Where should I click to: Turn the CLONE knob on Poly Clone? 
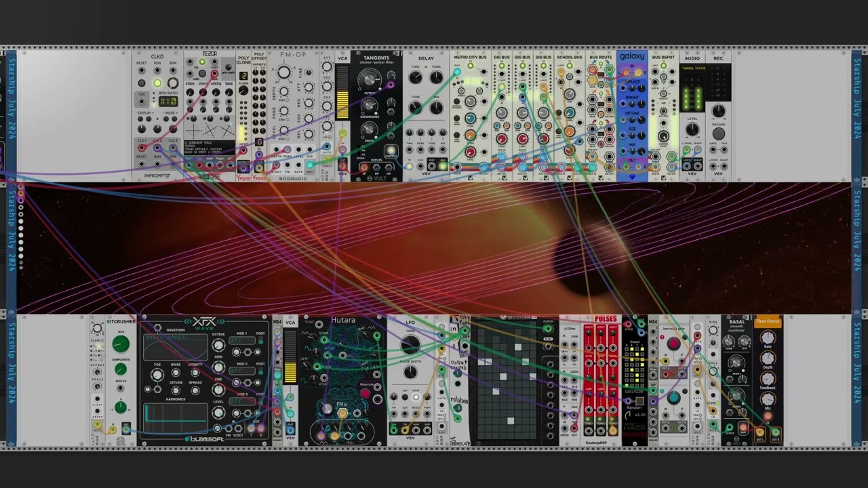click(x=243, y=90)
